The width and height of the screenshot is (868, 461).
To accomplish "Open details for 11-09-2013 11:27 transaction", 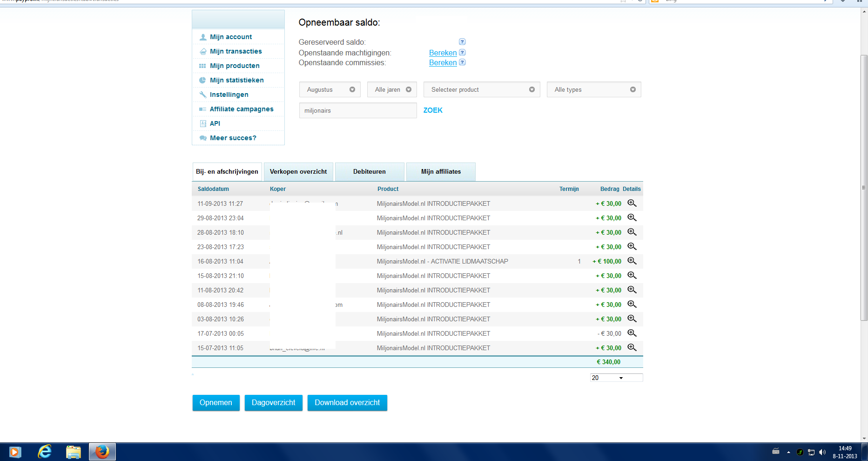I will point(632,203).
